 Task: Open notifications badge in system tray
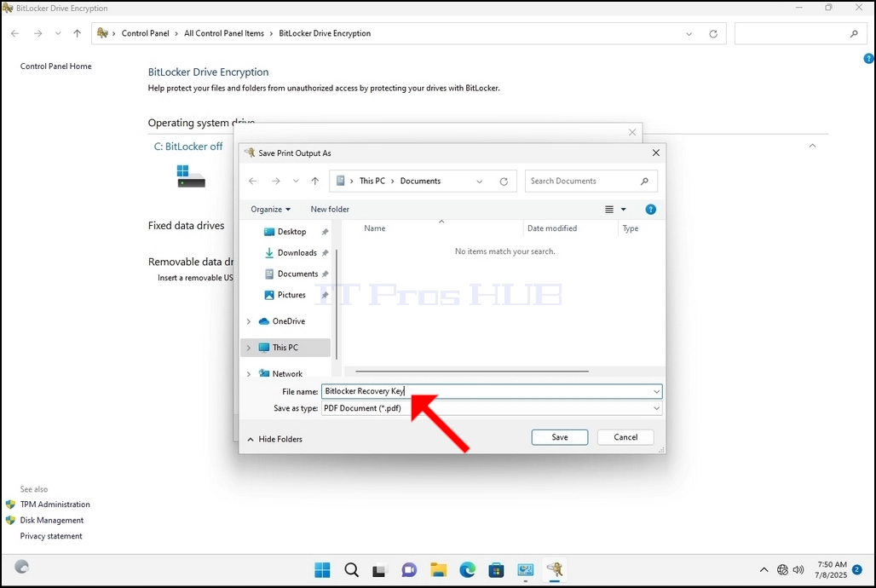tap(857, 570)
